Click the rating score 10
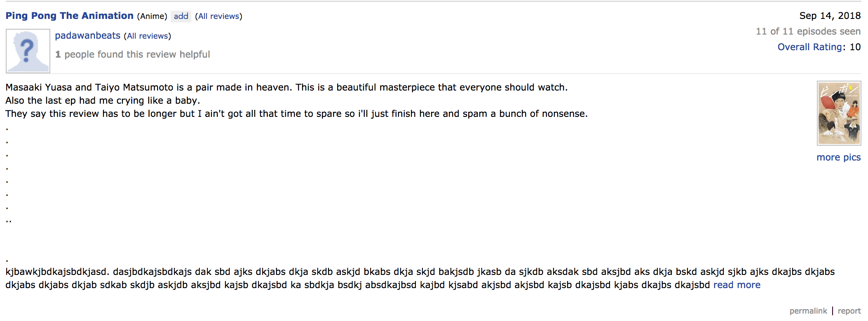 (855, 47)
